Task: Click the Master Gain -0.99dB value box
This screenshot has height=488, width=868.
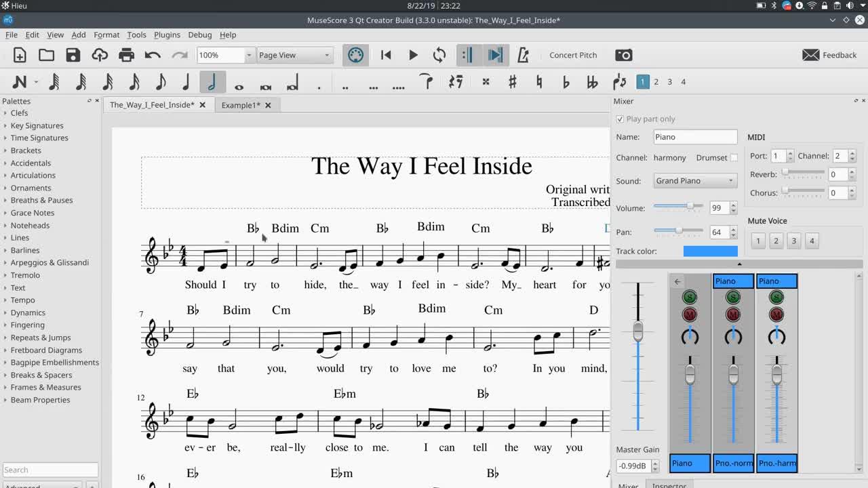Action: [633, 466]
